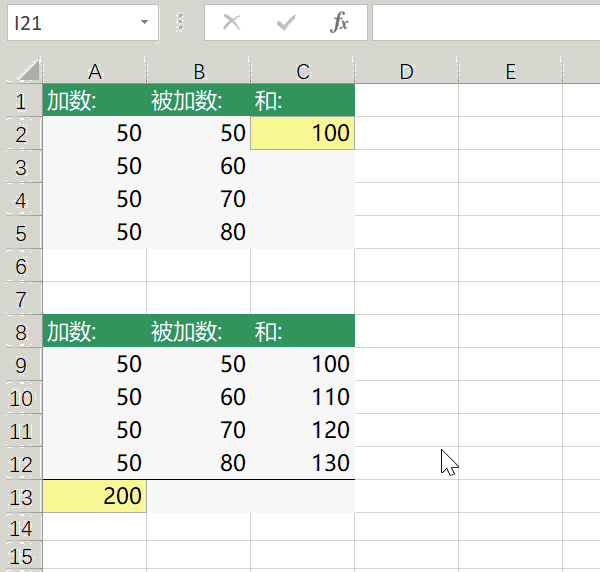Screen dimensions: 600x572
Task: Click cell A3 with value 50
Action: point(95,166)
